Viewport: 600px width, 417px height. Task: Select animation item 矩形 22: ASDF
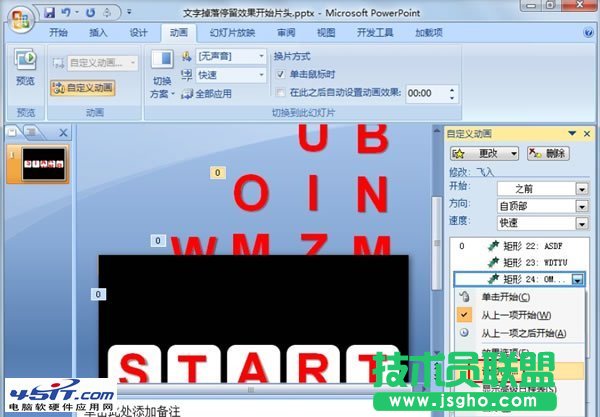pyautogui.click(x=519, y=246)
